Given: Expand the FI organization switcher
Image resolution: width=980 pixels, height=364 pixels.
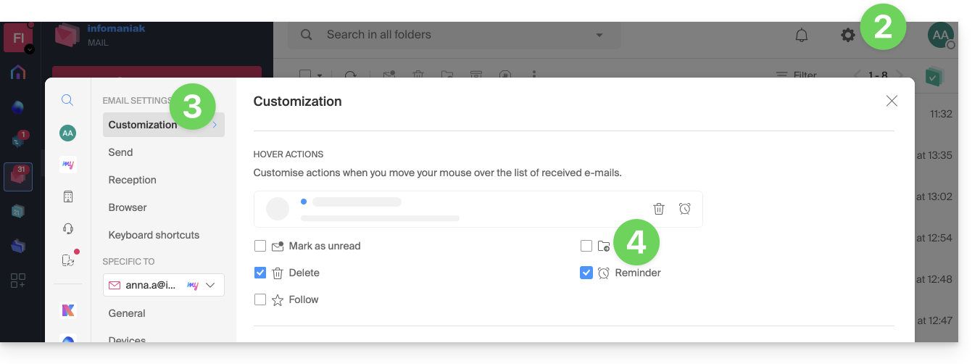Looking at the screenshot, I should click(x=29, y=49).
